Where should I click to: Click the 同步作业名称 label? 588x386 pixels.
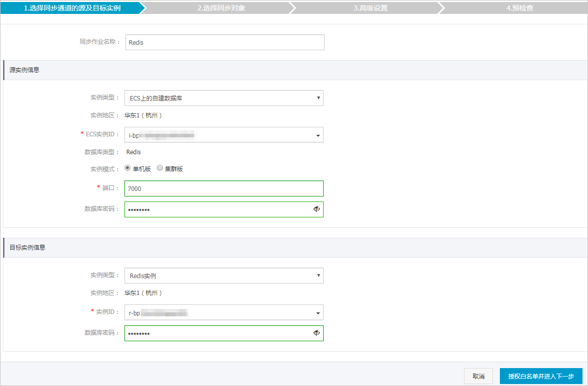coord(100,42)
